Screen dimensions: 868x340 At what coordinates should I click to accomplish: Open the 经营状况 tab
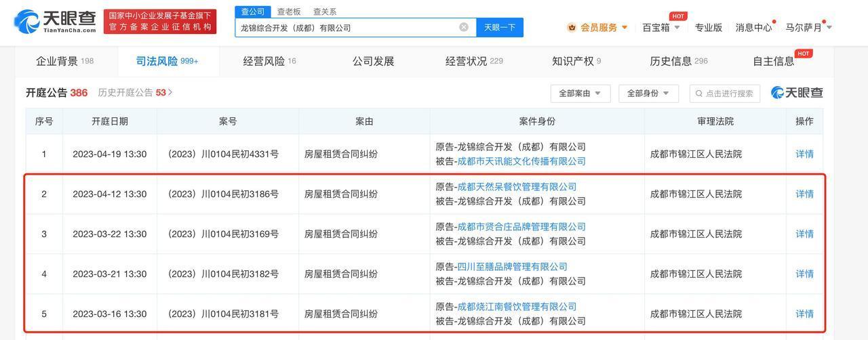474,61
